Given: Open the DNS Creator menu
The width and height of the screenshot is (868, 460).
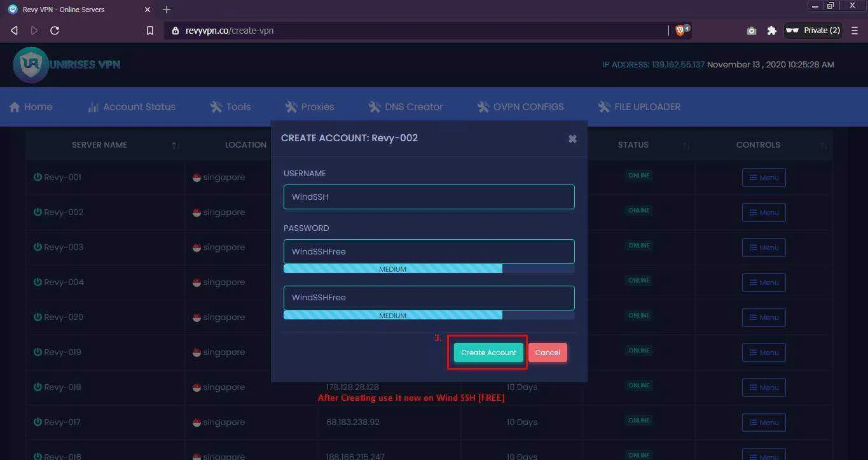Looking at the screenshot, I should pos(406,107).
